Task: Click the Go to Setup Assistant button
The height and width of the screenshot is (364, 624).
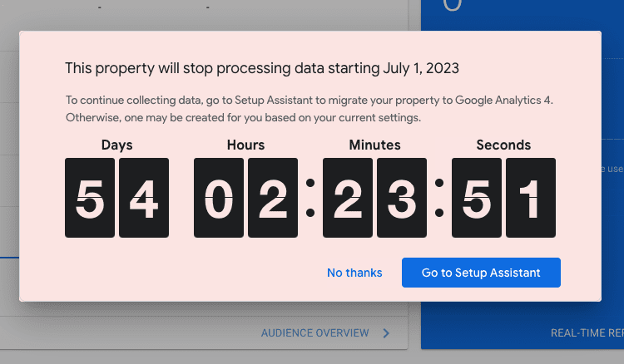Action: [481, 273]
